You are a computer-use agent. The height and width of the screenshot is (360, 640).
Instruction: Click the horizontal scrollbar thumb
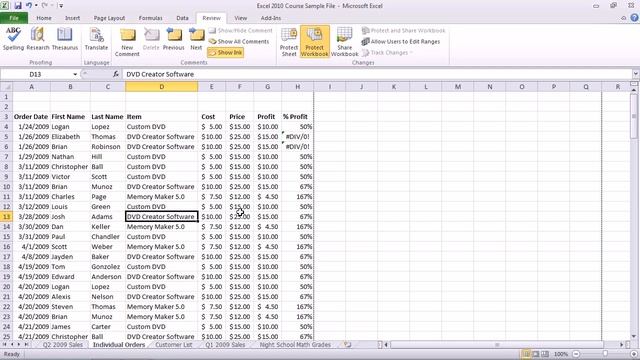(497, 345)
